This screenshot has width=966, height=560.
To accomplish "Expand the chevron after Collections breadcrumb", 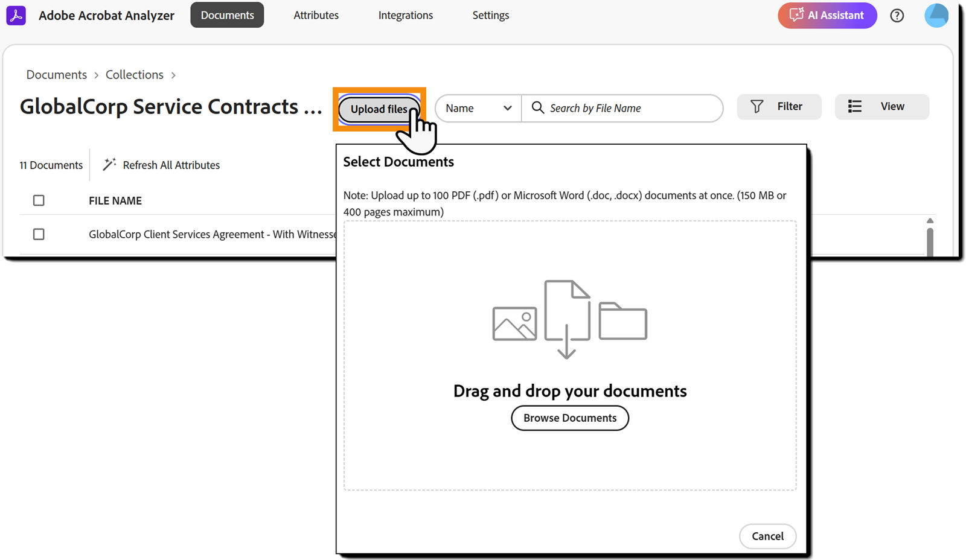I will (x=173, y=74).
